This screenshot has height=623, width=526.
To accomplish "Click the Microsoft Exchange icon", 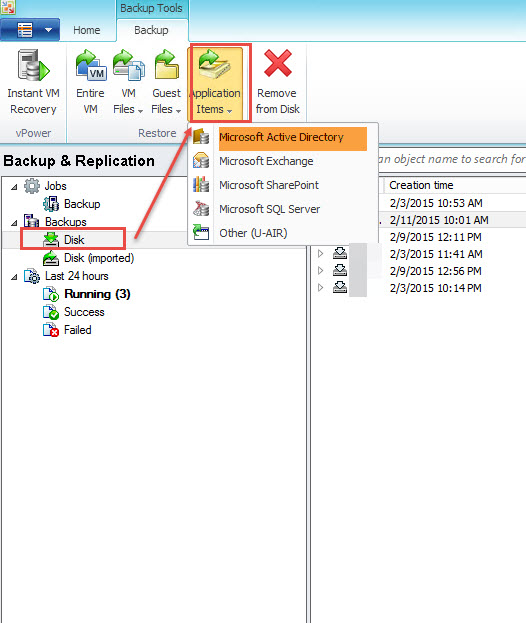I will pos(201,161).
